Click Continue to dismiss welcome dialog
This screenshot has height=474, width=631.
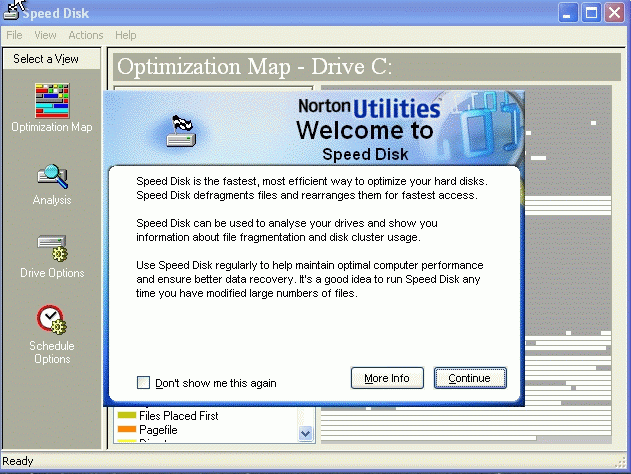click(469, 378)
